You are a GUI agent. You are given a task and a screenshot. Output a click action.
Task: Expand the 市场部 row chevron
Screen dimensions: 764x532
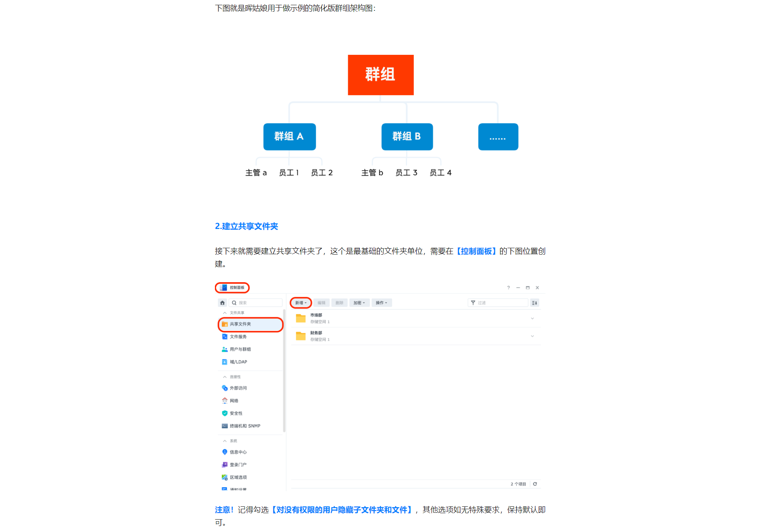[x=532, y=319]
